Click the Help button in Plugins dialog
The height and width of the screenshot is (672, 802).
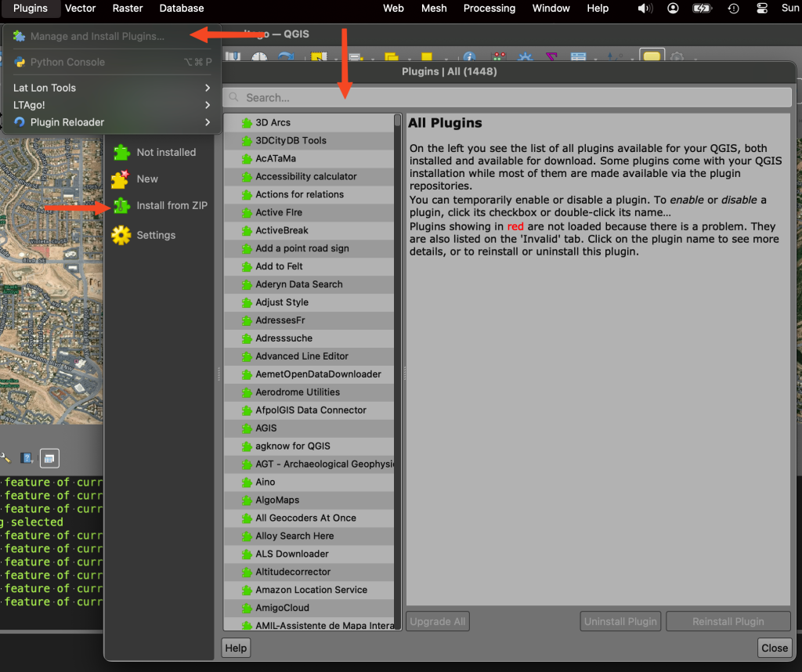pos(236,648)
